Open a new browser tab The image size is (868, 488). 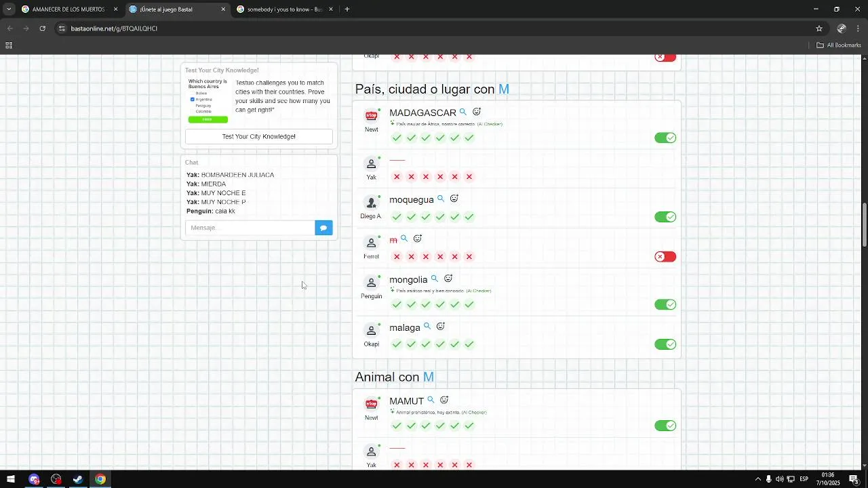(x=347, y=9)
